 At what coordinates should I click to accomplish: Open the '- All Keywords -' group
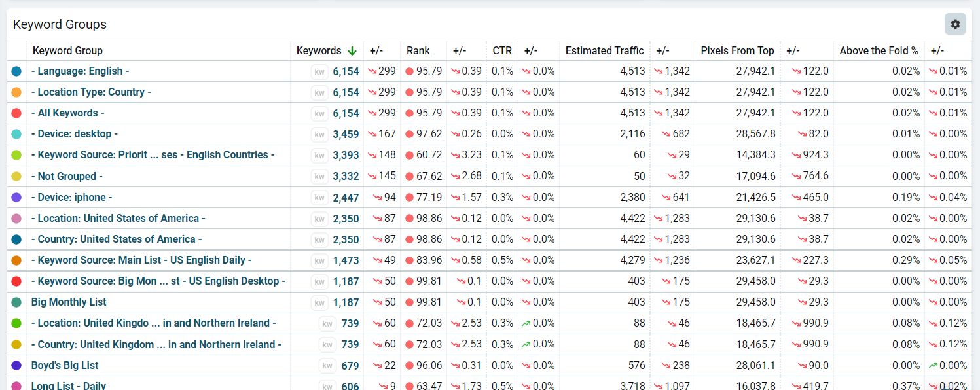(x=67, y=113)
